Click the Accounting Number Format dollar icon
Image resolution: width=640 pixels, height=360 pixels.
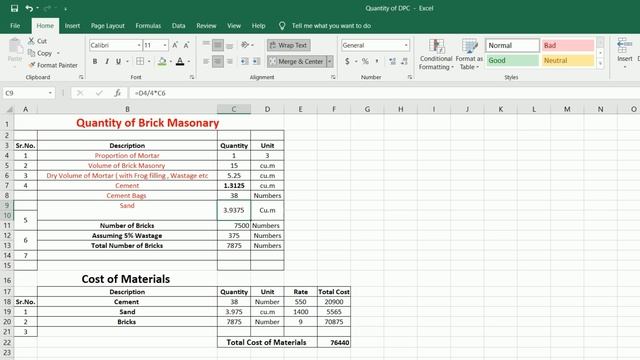click(x=347, y=61)
